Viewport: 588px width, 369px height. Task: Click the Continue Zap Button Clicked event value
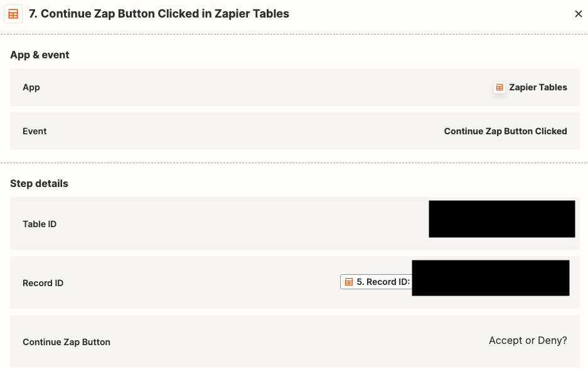click(505, 131)
